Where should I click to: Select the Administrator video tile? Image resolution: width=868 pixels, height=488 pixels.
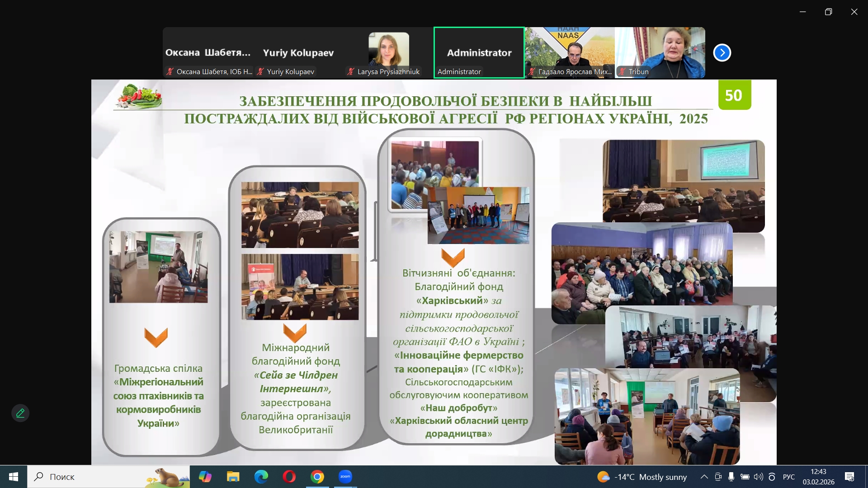click(x=479, y=53)
